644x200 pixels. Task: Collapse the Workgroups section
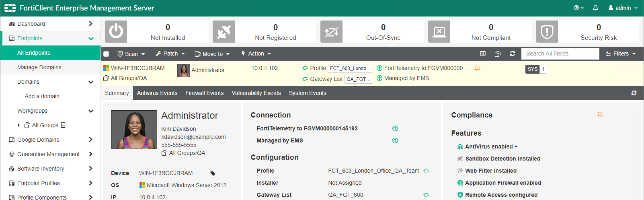coord(91,111)
